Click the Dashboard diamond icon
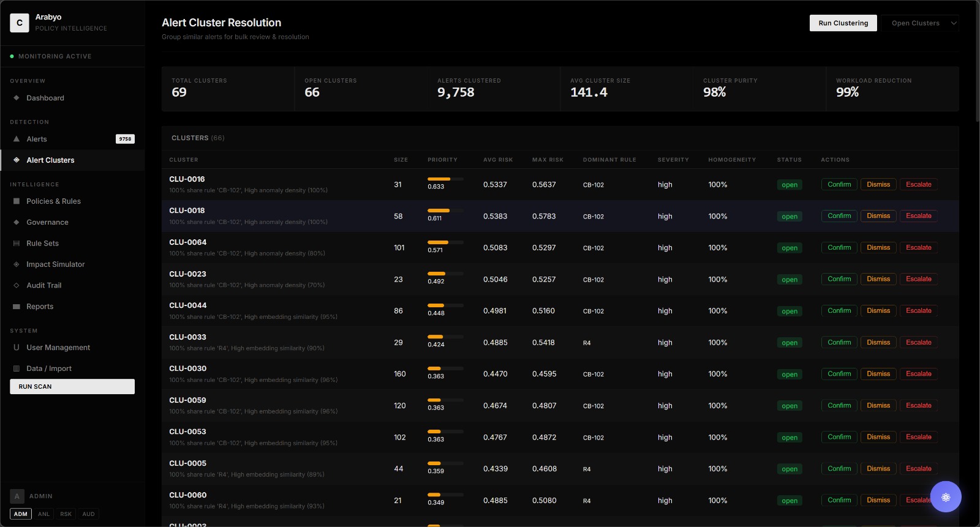Viewport: 980px width, 527px height. tap(17, 98)
